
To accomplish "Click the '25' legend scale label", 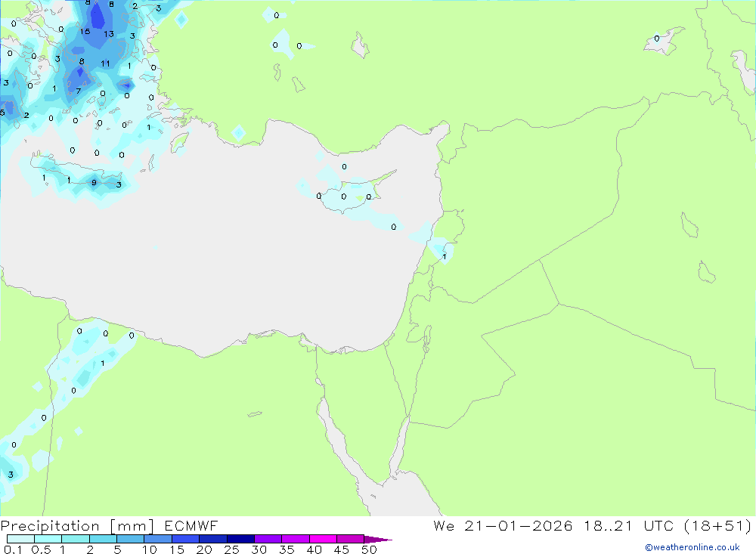I will coord(231,549).
